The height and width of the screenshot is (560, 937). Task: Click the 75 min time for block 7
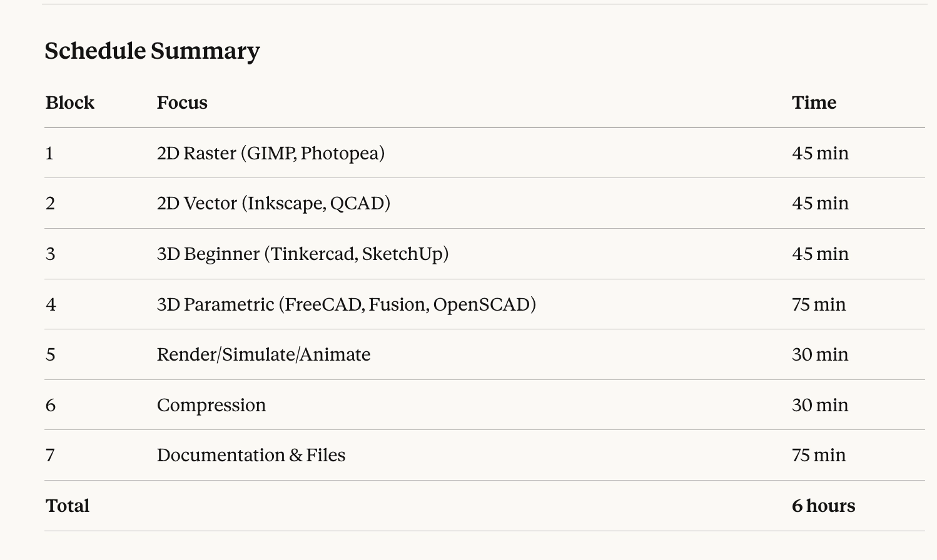point(818,455)
